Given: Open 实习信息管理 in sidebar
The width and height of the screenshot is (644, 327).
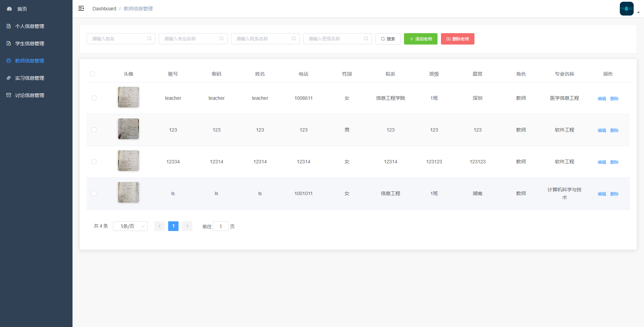Looking at the screenshot, I should (x=30, y=78).
